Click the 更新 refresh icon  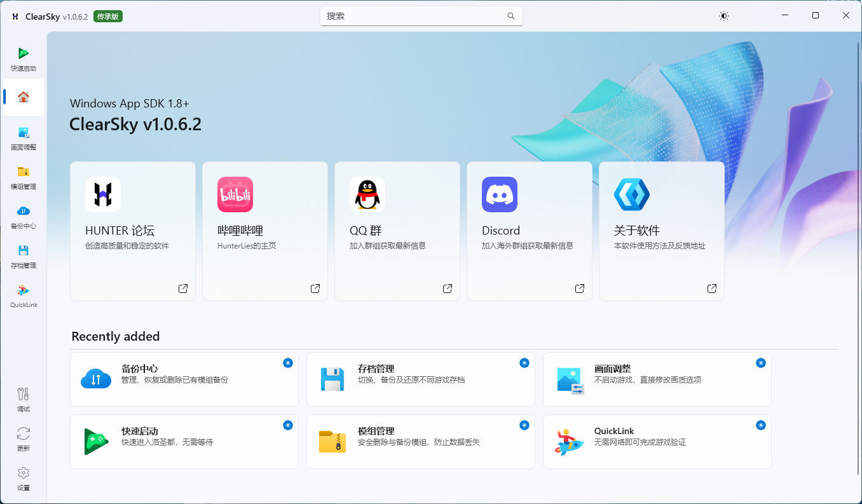tap(24, 439)
